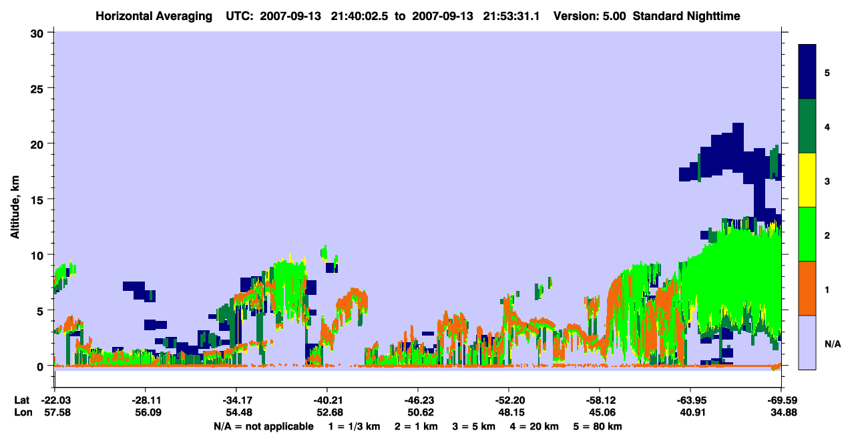
Task: Click the longitude label 56.09
Action: (148, 412)
